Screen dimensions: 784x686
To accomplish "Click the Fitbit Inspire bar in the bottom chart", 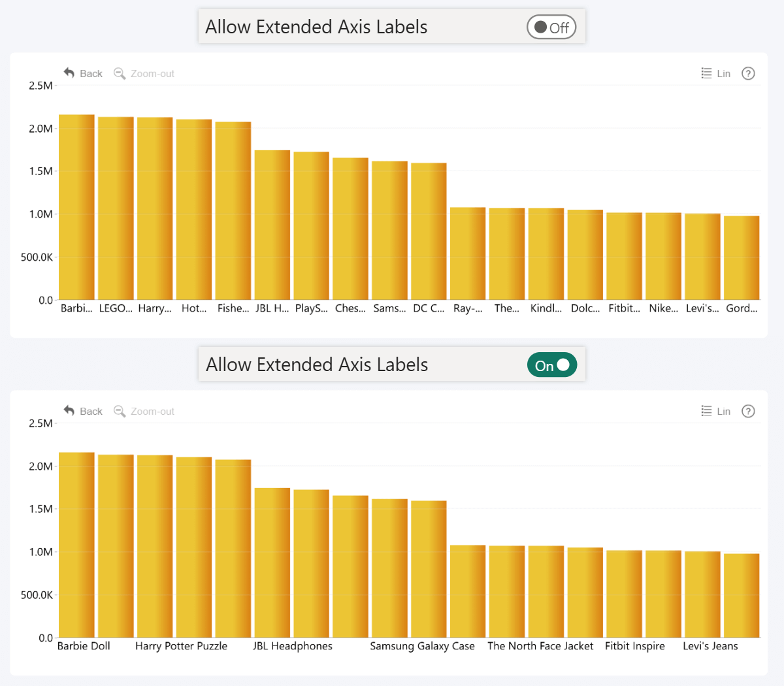I will 624,595.
